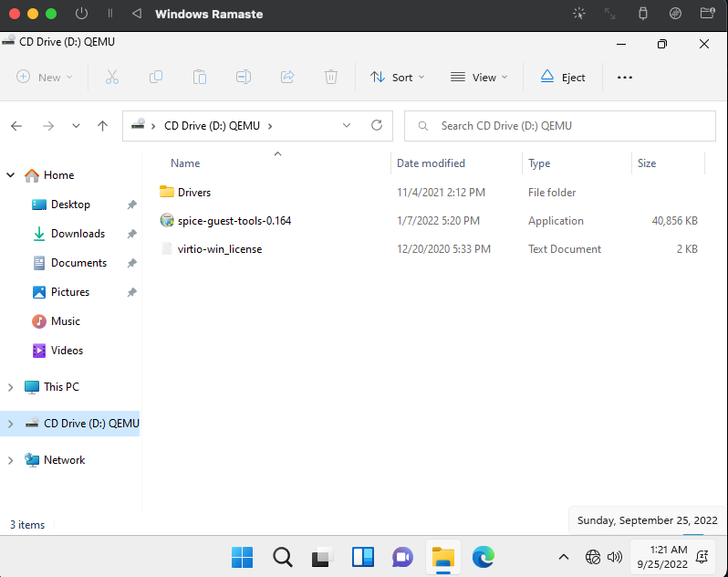Select the Drivers folder
Screen dimensions: 728x577
tap(194, 193)
